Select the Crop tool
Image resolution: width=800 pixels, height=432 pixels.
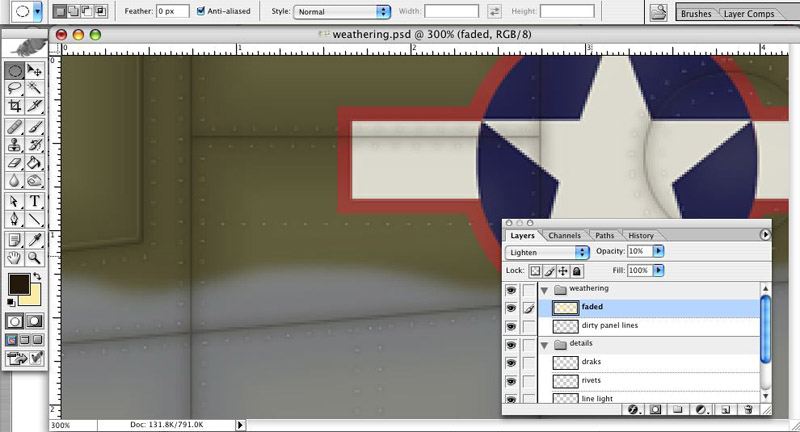click(x=15, y=106)
